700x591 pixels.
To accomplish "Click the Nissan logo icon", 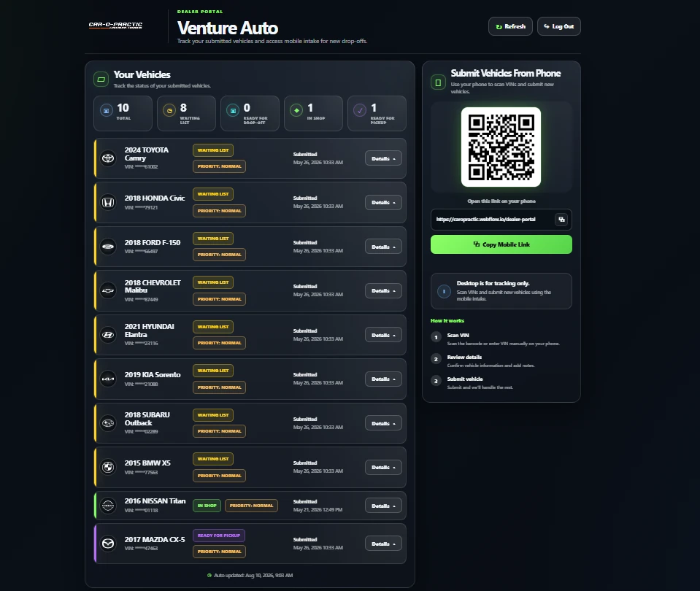I will pos(108,506).
